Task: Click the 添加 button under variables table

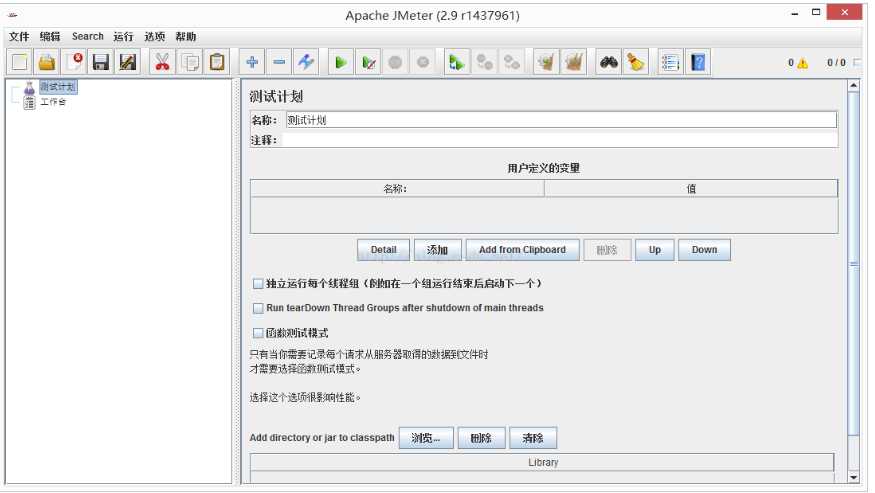Action: (x=438, y=250)
